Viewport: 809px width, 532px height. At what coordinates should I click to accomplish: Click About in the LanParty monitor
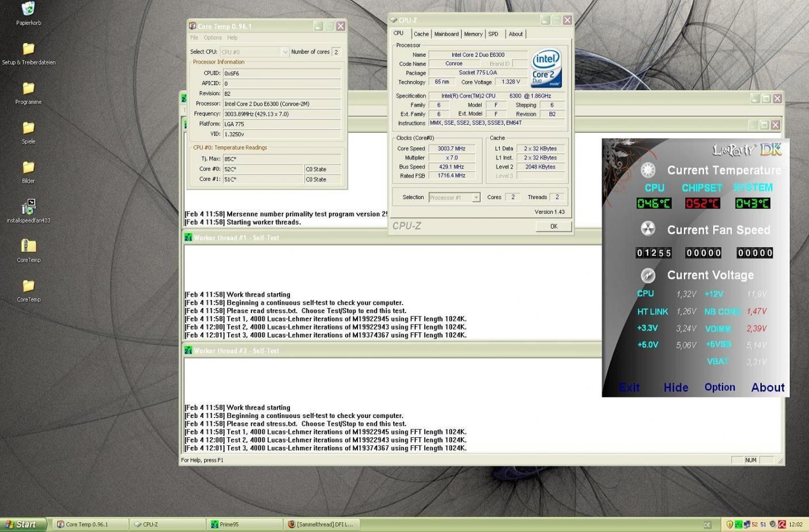click(x=768, y=387)
